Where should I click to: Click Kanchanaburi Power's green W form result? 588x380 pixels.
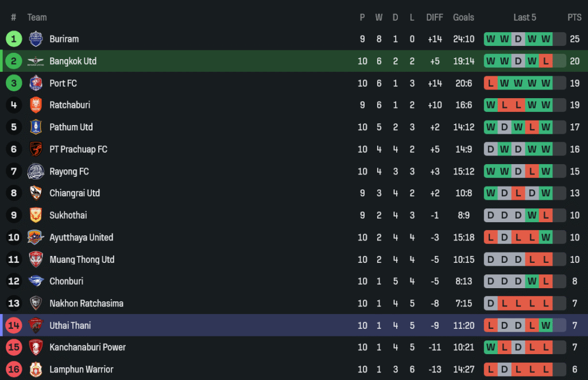pyautogui.click(x=490, y=347)
